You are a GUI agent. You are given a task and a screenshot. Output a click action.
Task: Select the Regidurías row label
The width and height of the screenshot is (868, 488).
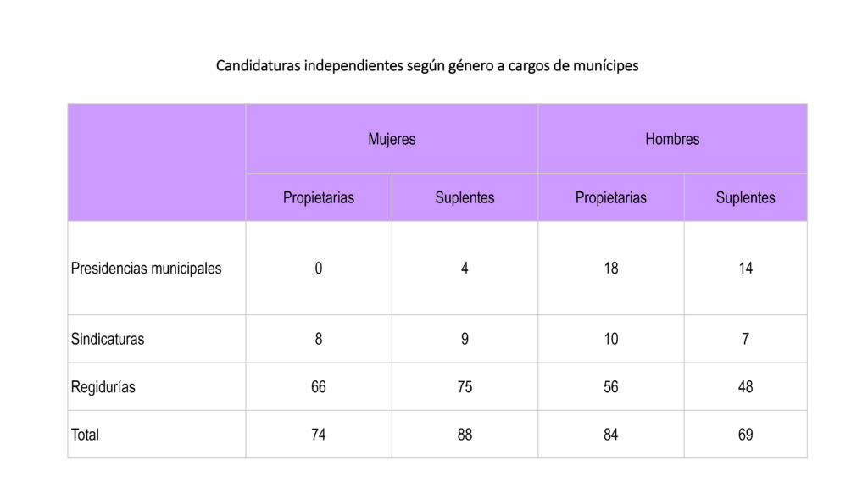pyautogui.click(x=103, y=387)
